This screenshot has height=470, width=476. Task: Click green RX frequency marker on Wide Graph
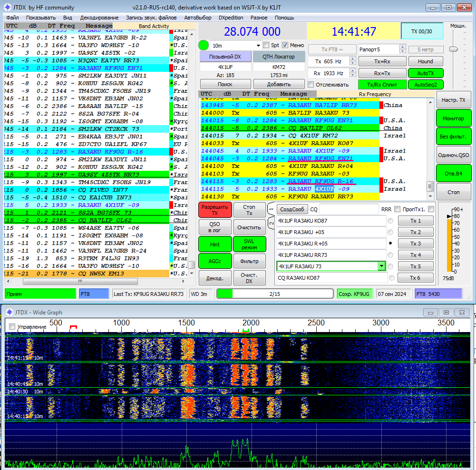tap(245, 330)
